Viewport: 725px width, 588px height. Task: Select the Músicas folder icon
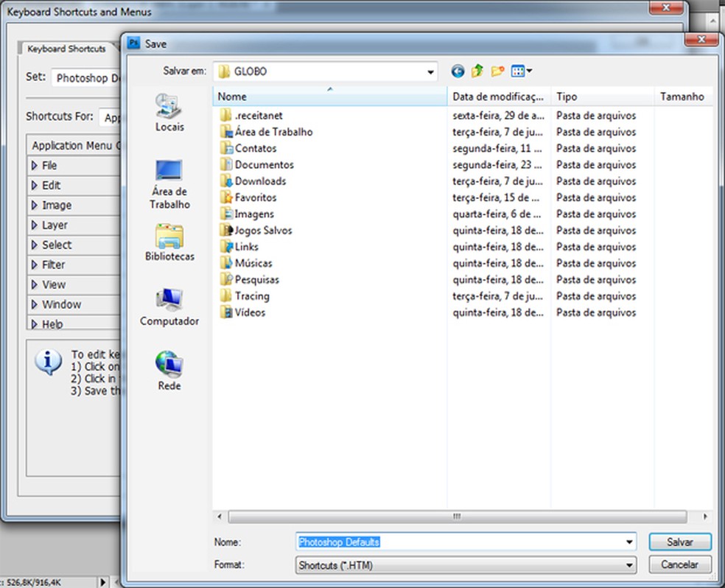226,263
